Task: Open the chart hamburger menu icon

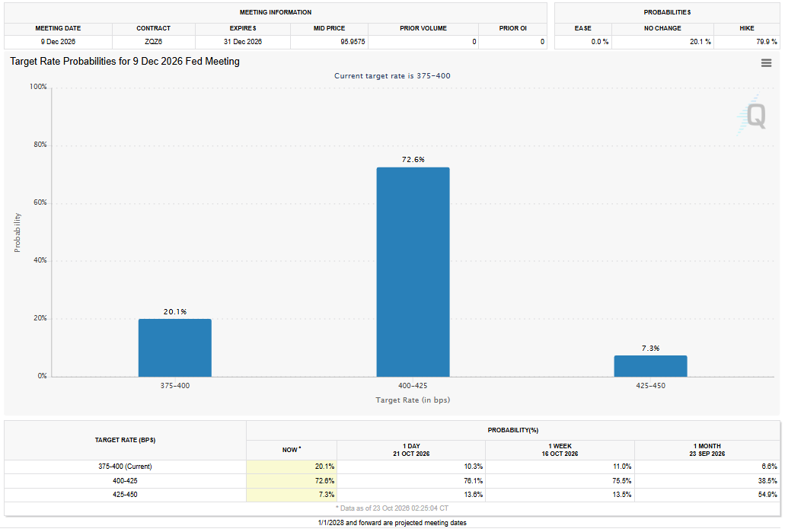Action: [x=766, y=63]
